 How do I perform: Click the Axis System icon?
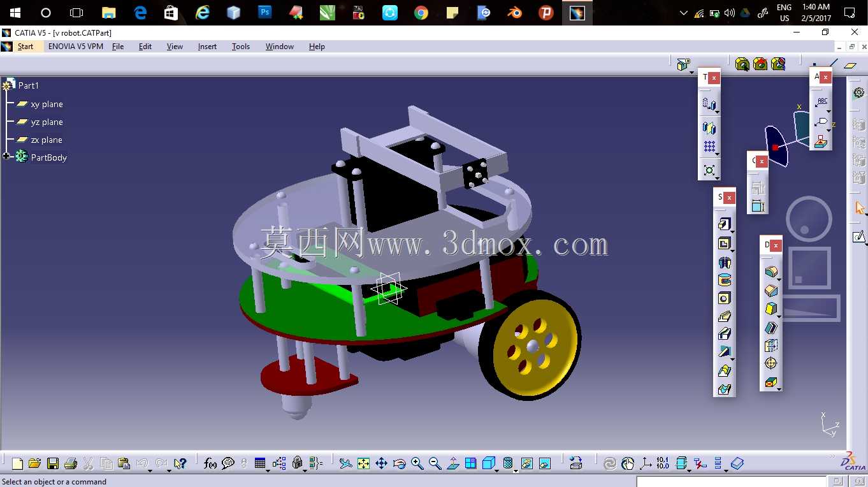click(x=646, y=463)
